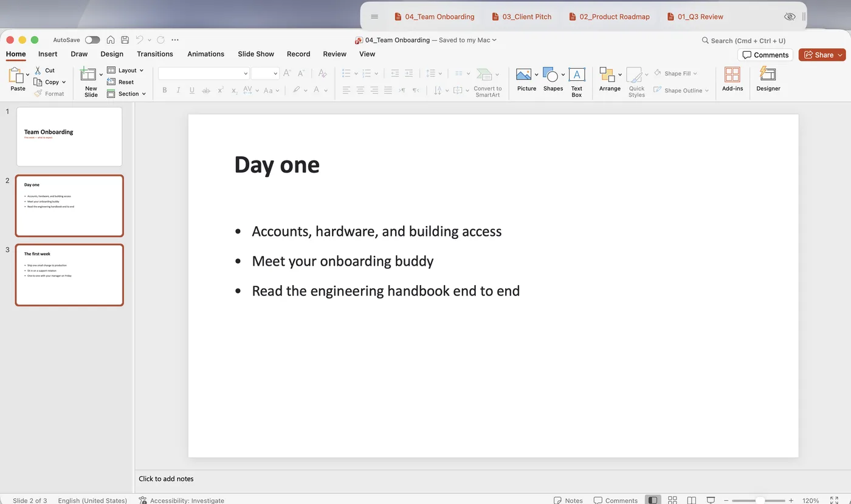Toggle Underline formatting
This screenshot has height=504, width=851.
192,90
